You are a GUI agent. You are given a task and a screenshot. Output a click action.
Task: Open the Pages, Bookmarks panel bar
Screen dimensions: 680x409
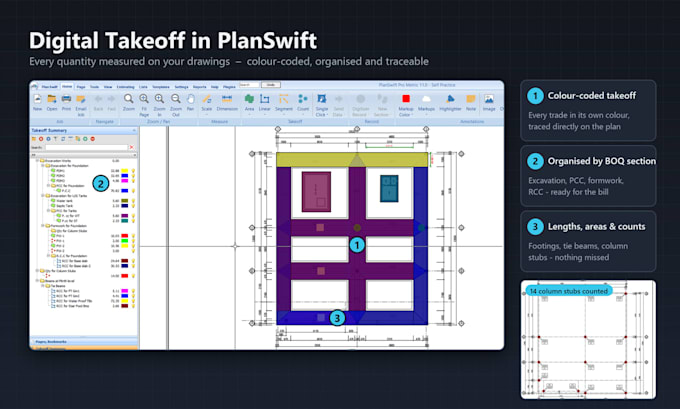click(x=84, y=342)
